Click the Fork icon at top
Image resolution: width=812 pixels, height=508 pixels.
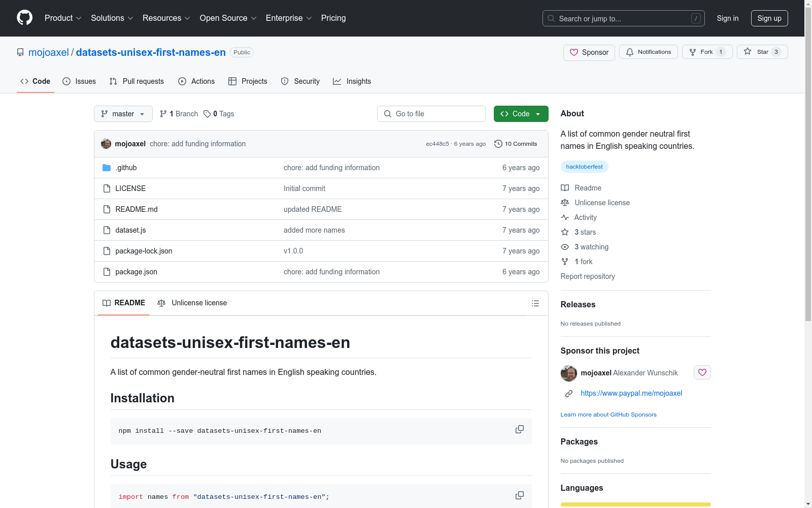click(x=693, y=52)
